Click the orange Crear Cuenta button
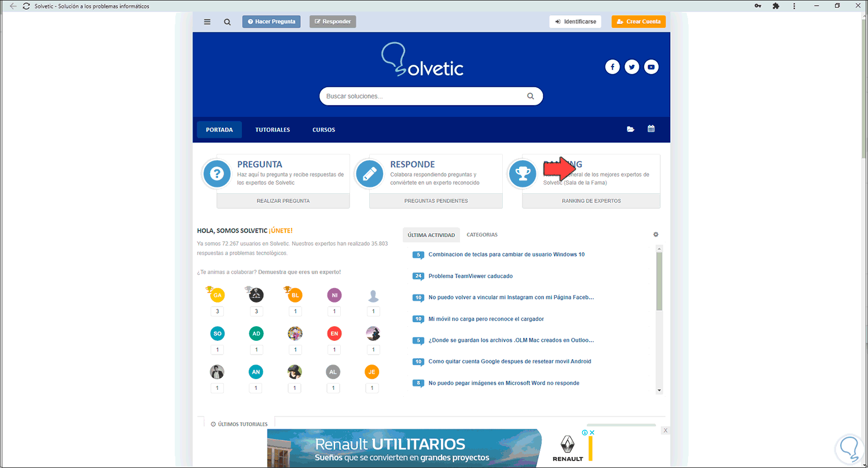Screen dimensions: 868x468 pos(639,21)
